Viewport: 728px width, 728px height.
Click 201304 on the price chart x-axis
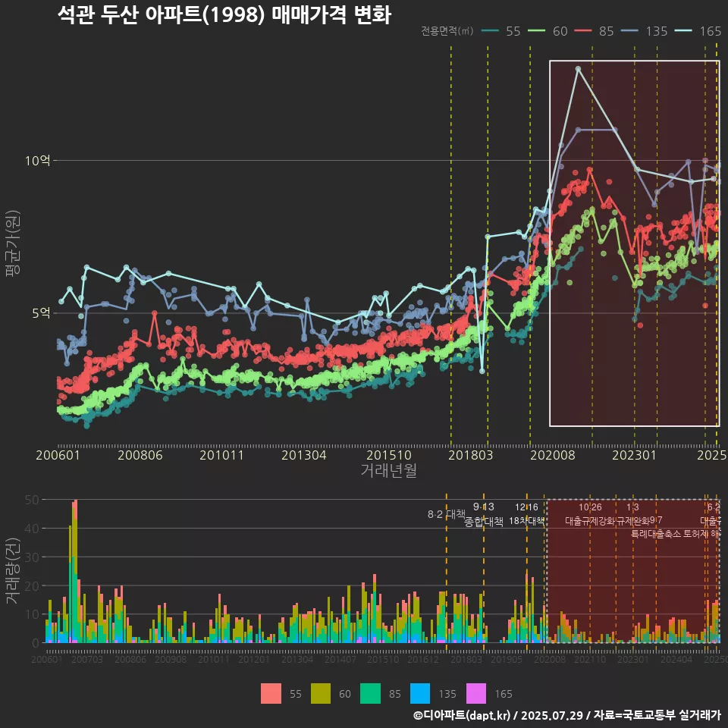[304, 455]
